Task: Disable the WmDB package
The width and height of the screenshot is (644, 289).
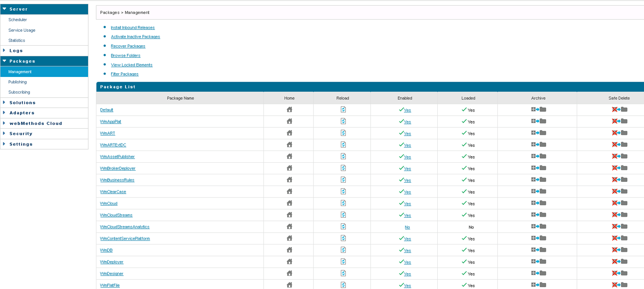Action: (x=407, y=251)
